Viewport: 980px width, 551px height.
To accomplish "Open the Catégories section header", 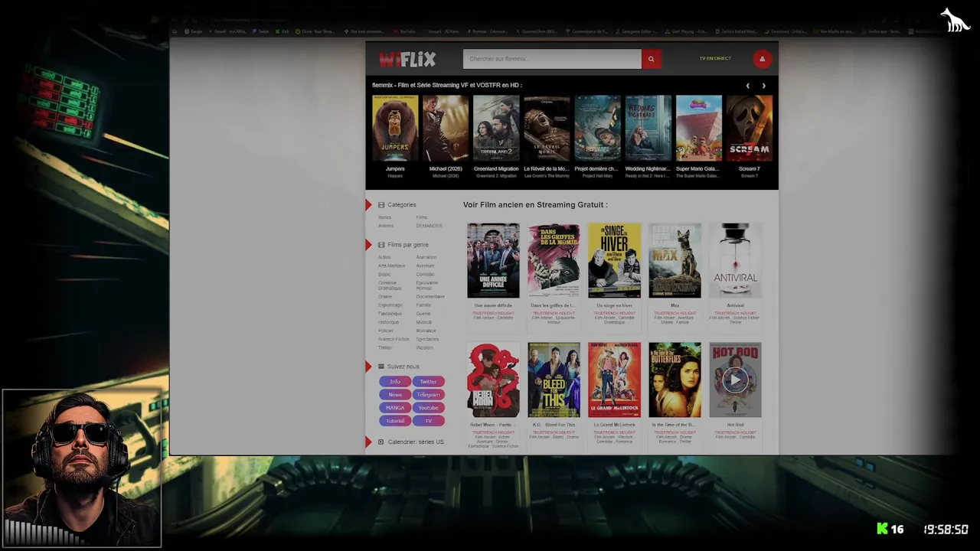I will tap(401, 204).
